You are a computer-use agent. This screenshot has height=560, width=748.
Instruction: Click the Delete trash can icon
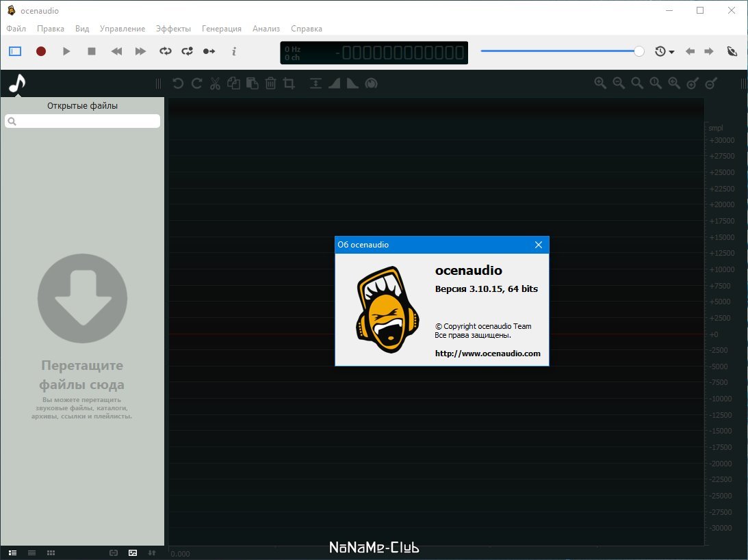[x=270, y=83]
